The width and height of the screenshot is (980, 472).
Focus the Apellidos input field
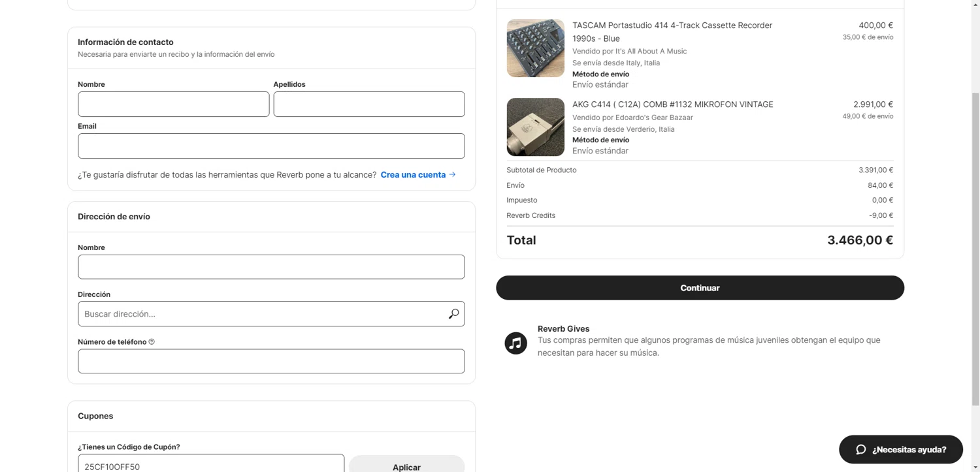click(x=368, y=104)
